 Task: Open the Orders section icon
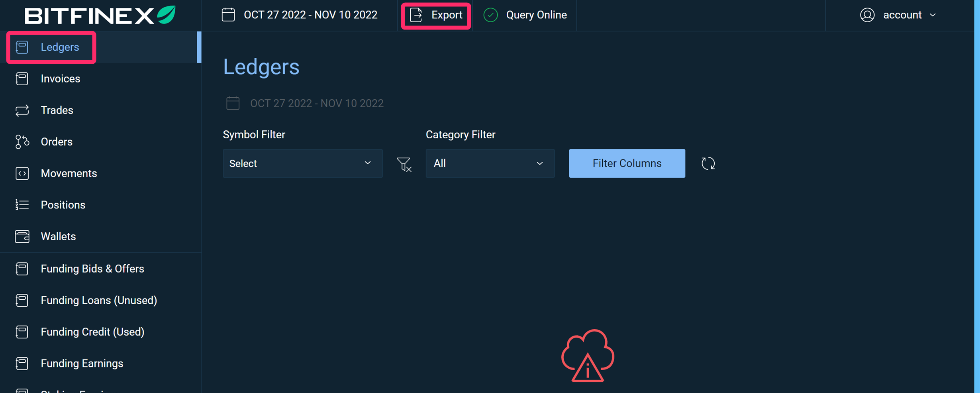(22, 141)
